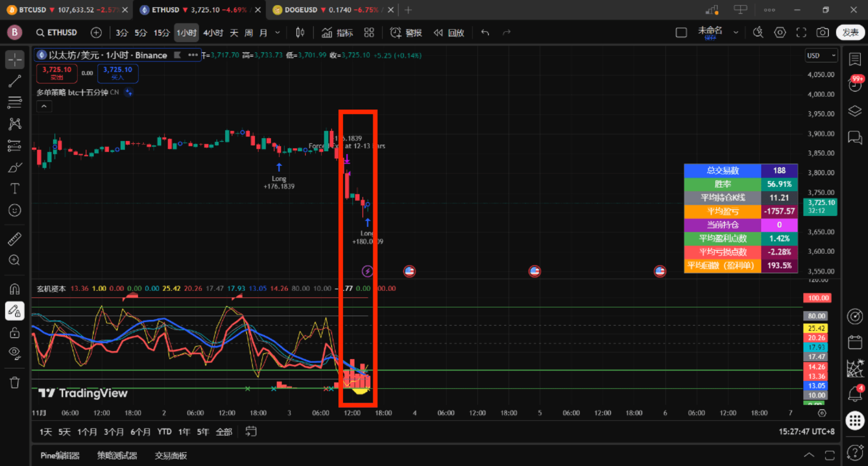The image size is (868, 466).
Task: Enter fullscreen mode
Action: tap(801, 33)
